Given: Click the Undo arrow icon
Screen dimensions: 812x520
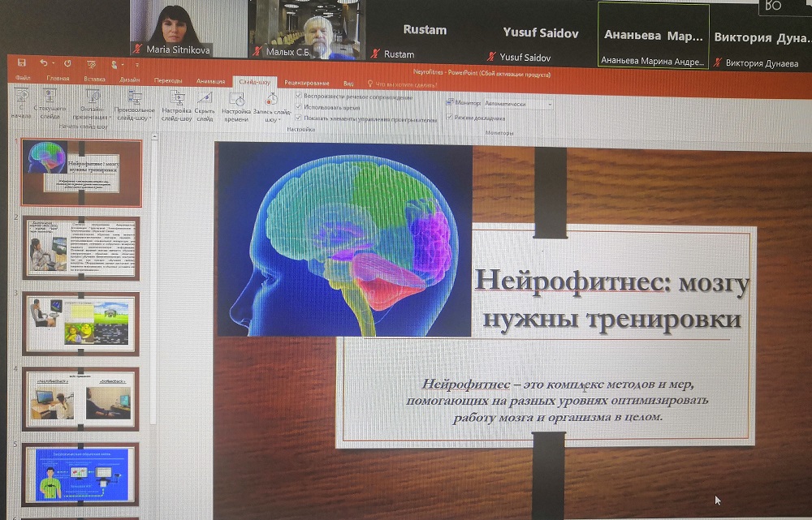Looking at the screenshot, I should (44, 63).
